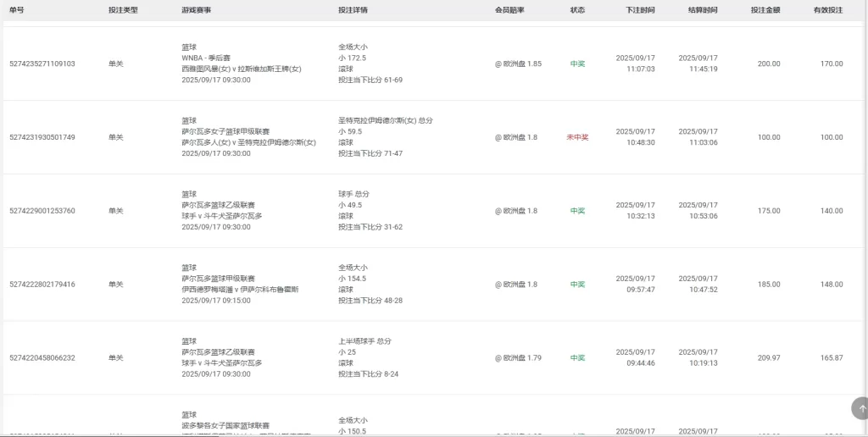The height and width of the screenshot is (437, 868).
Task: Click the 游戏赛事 column header
Action: click(x=197, y=10)
